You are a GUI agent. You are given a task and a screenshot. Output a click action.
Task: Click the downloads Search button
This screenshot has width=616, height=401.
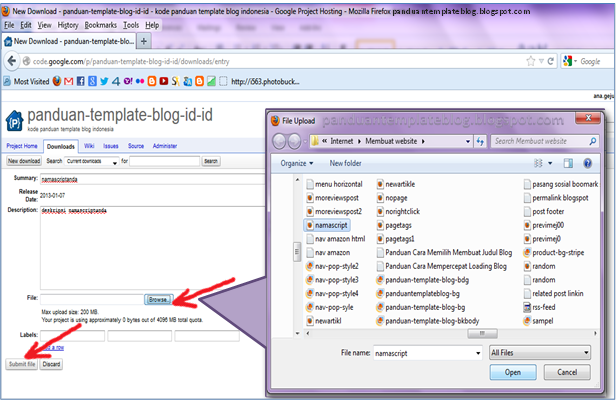click(211, 161)
